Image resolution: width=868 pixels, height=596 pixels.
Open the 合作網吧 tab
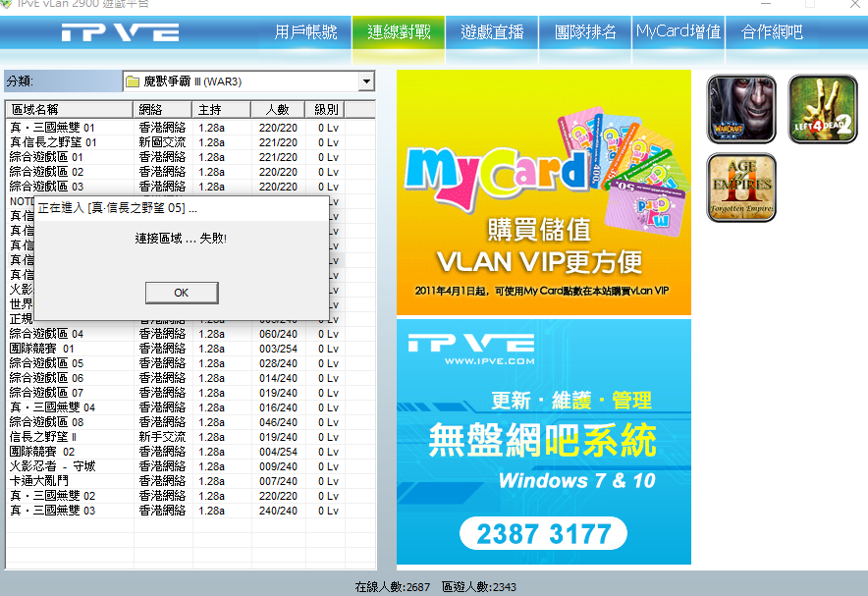772,32
